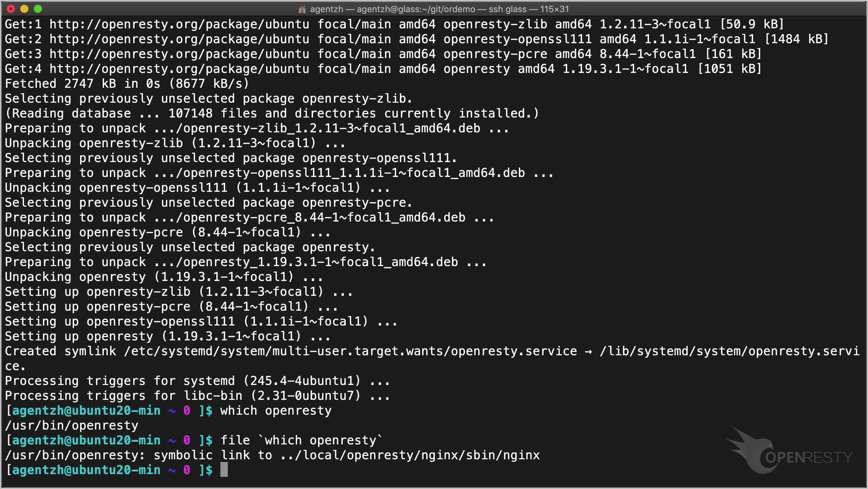Minimize the terminal using the yellow button
The height and width of the screenshot is (489, 868).
pos(24,9)
